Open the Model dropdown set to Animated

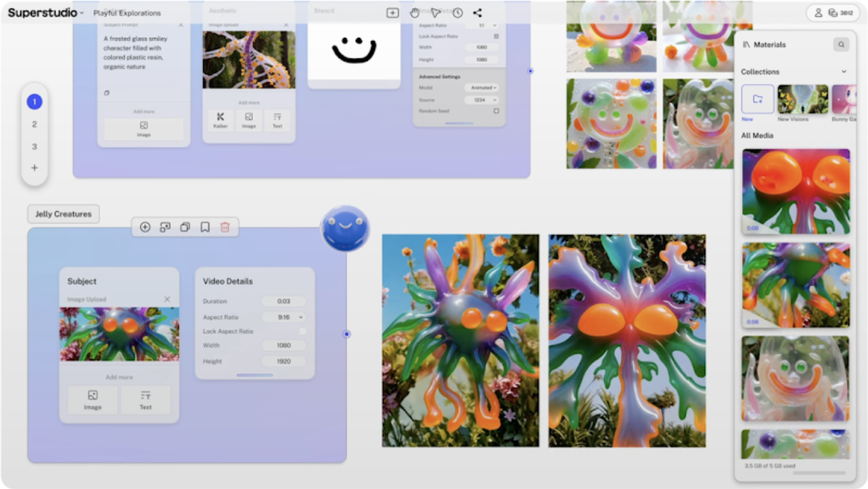[x=482, y=88]
